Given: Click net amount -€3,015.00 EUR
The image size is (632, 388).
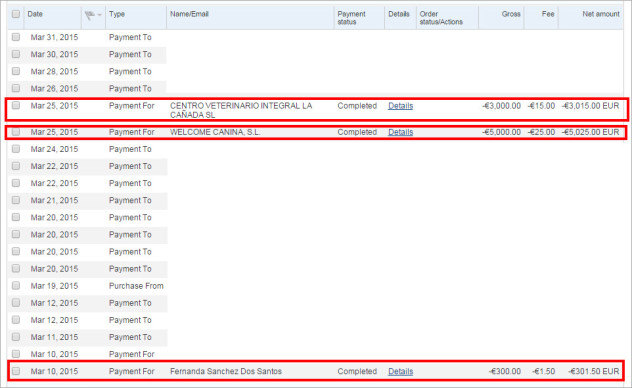Looking at the screenshot, I should point(590,106).
